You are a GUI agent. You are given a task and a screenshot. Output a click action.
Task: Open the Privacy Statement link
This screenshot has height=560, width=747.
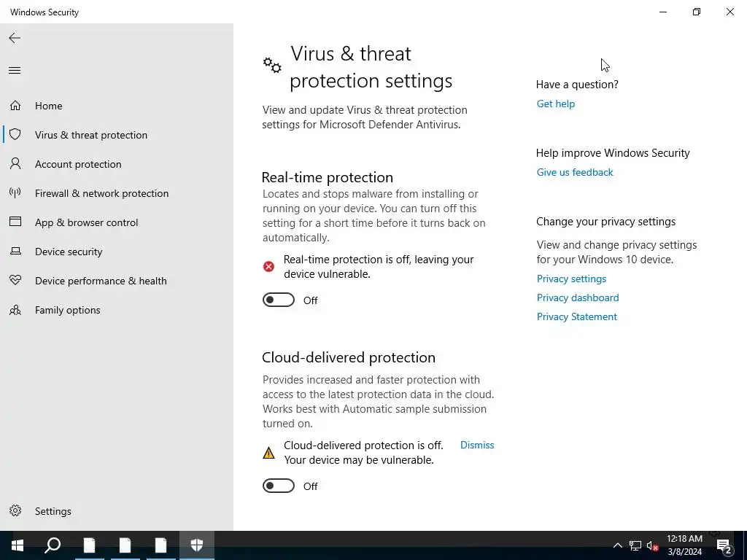click(x=577, y=316)
